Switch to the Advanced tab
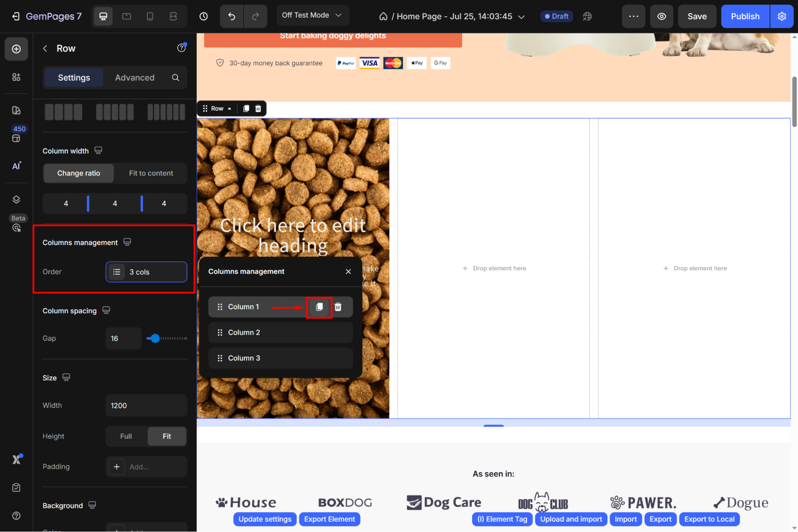798x532 pixels. [x=135, y=78]
